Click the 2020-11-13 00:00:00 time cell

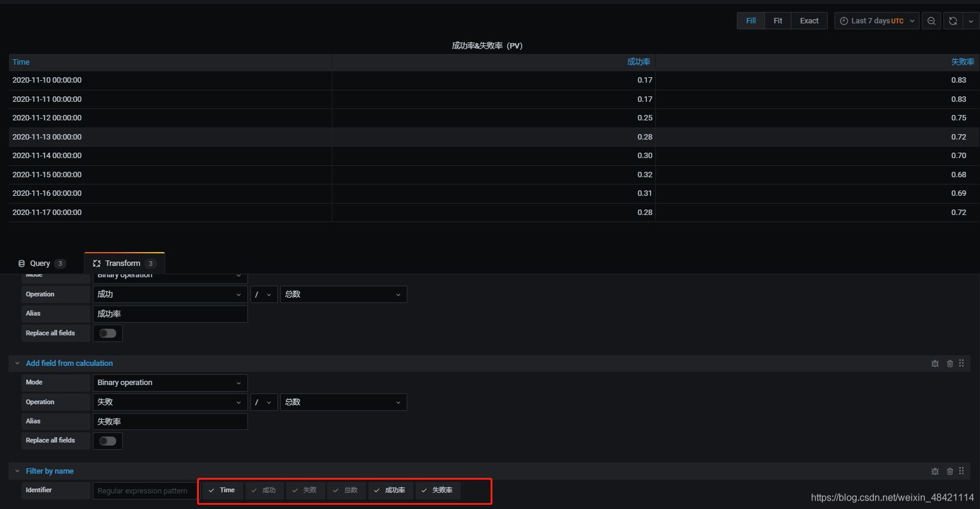pos(170,137)
